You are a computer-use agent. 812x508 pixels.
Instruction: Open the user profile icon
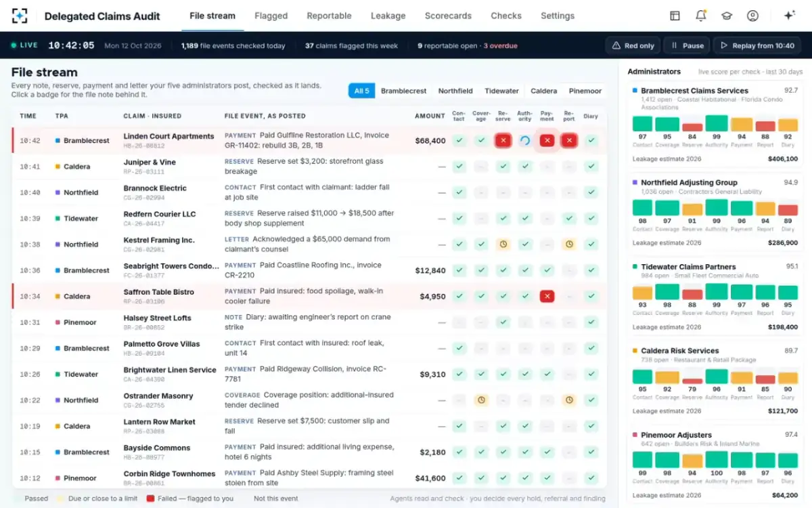point(752,16)
